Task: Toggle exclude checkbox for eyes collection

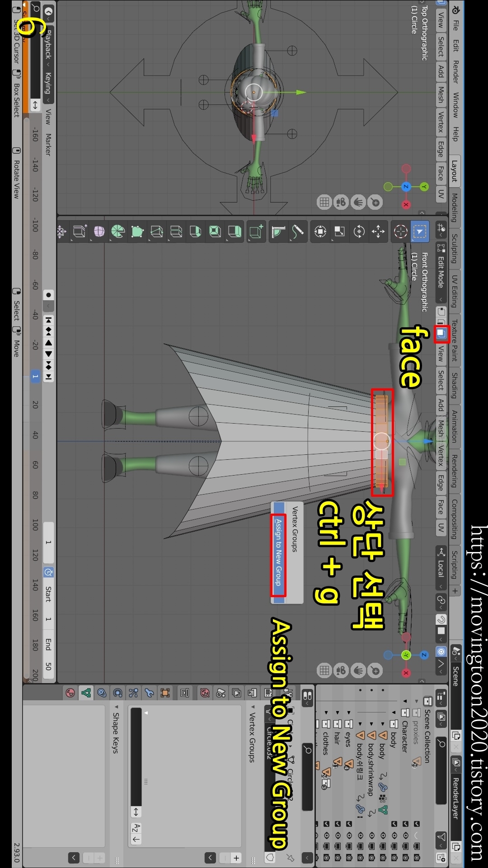Action: [349, 824]
